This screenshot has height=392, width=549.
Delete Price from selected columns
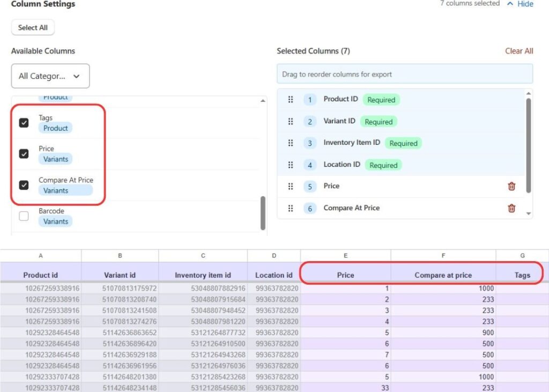pos(511,187)
